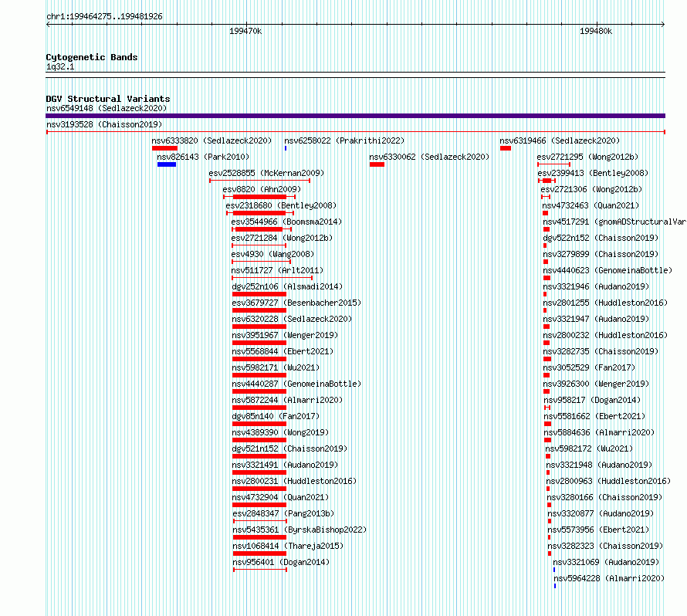Open esv2721295 (Wong2012b) variant label
The height and width of the screenshot is (616, 687).
point(587,157)
